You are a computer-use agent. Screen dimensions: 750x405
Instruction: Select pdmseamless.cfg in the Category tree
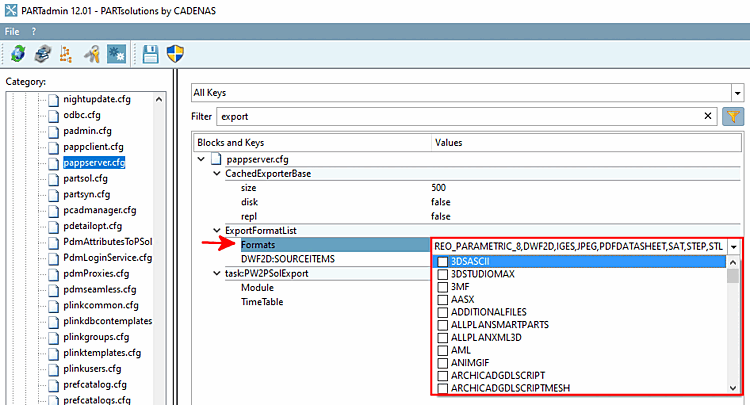click(x=99, y=289)
